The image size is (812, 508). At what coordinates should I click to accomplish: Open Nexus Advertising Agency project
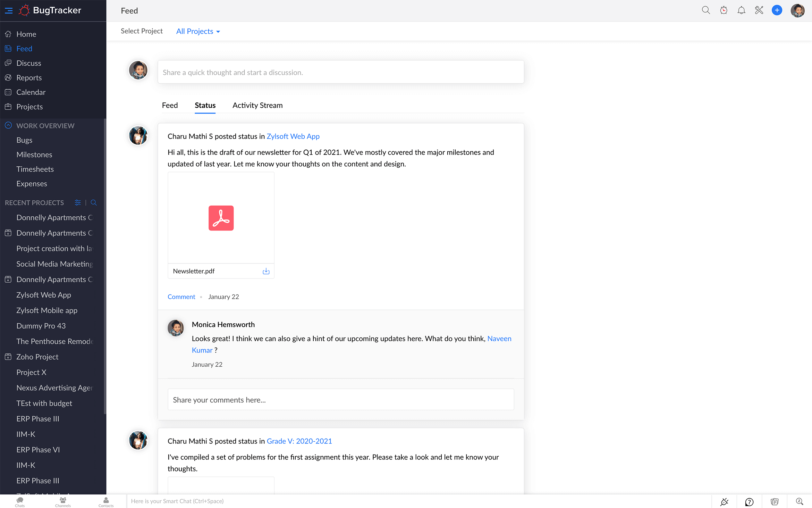(54, 388)
